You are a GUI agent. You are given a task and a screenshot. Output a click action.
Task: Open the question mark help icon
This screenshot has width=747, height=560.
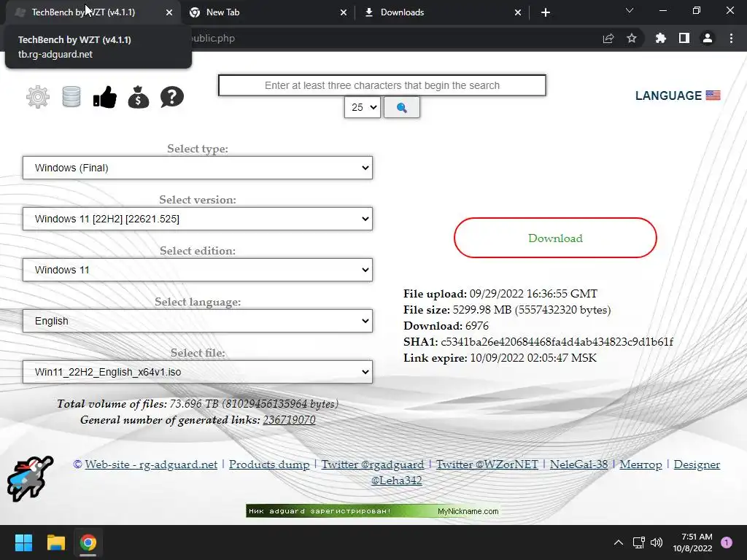[x=172, y=97]
